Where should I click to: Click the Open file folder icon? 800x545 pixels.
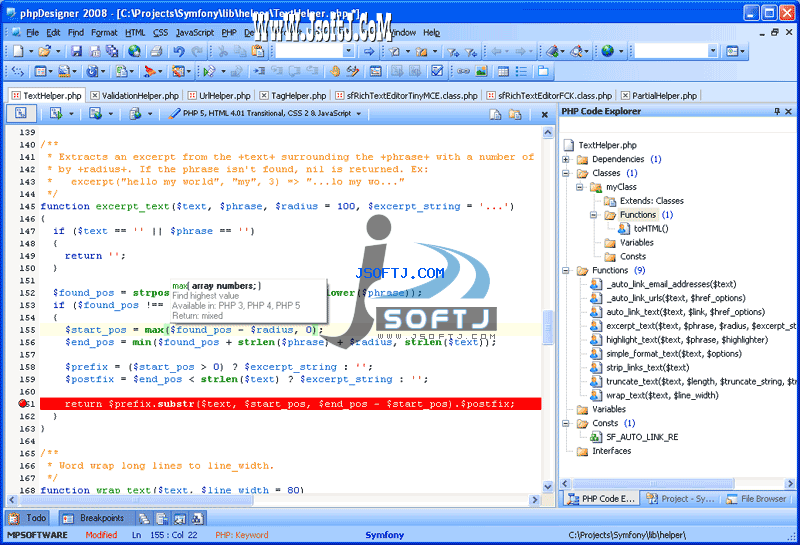[x=44, y=51]
